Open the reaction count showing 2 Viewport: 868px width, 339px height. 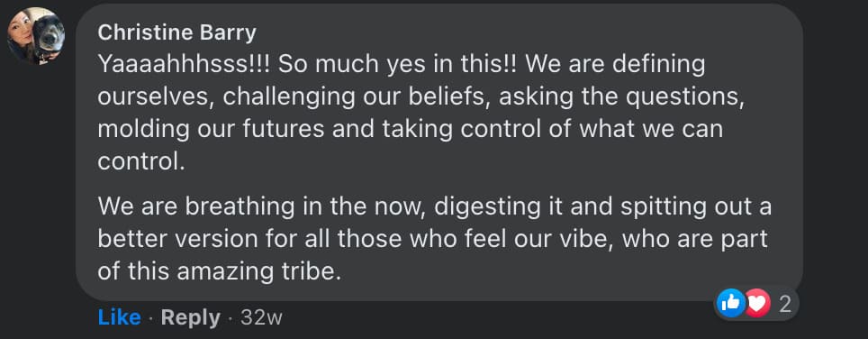(x=785, y=304)
